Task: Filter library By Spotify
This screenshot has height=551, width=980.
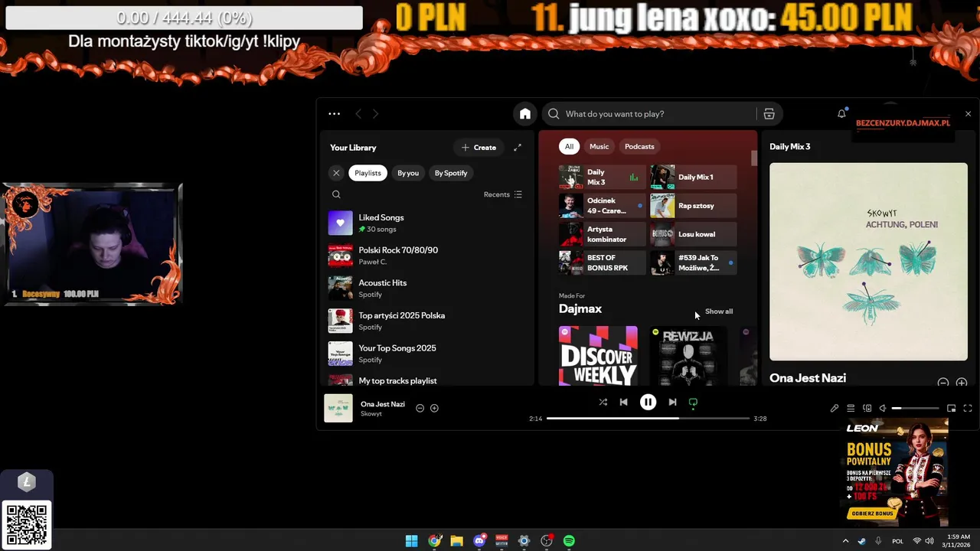Action: point(451,173)
